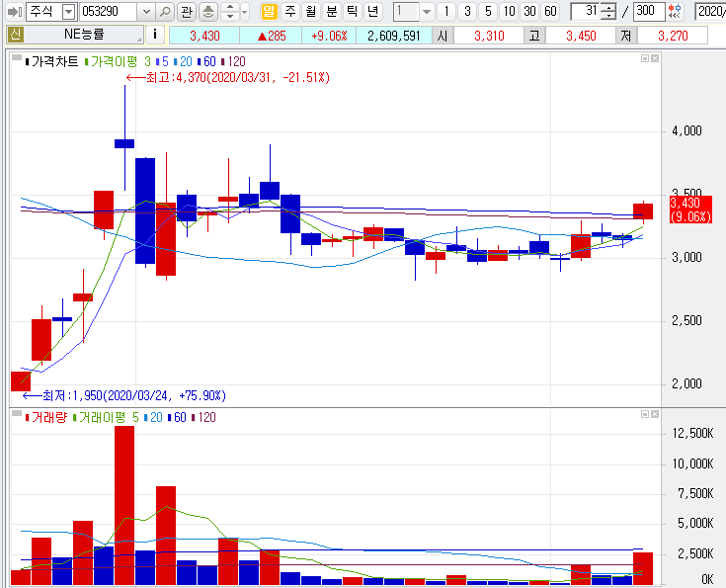Viewport: 726px width, 588px height.
Task: Click the candle count field showing 31
Action: 585,11
